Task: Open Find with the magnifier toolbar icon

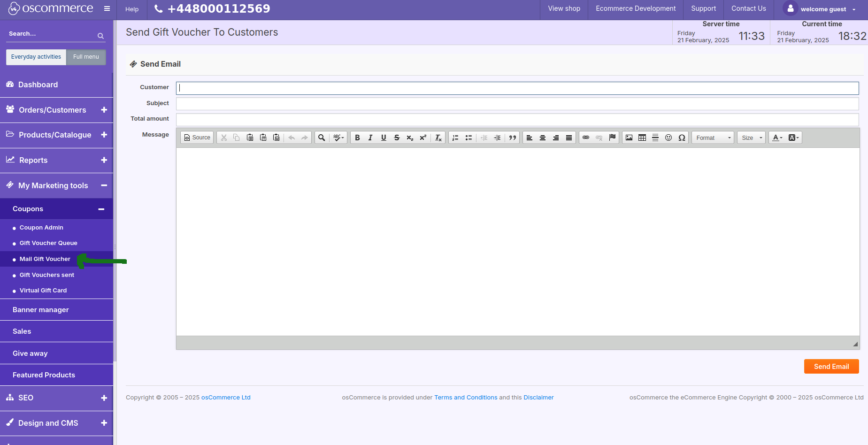Action: click(322, 138)
